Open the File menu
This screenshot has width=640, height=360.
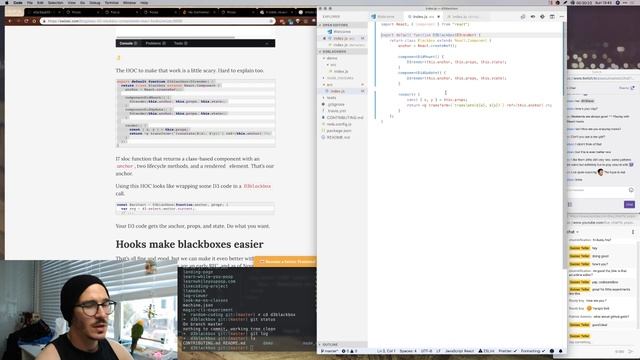point(30,2)
